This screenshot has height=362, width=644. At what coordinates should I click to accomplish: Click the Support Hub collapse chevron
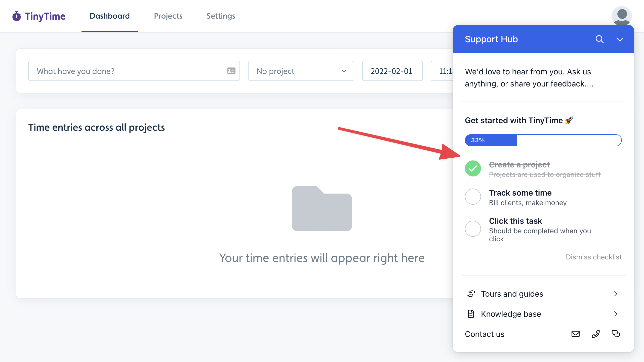pos(620,39)
